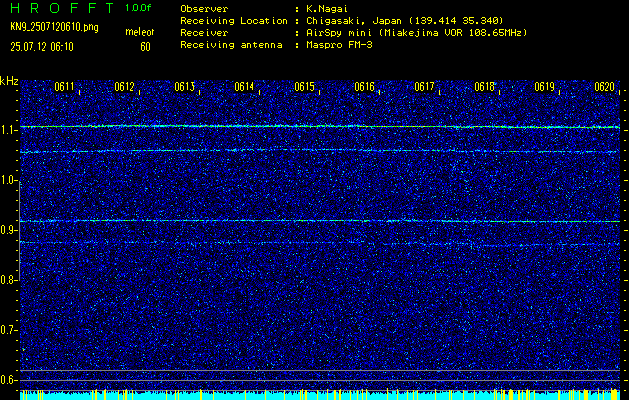This screenshot has height=400, width=629.
Task: Click the Observer name K.Nagai
Action: pyautogui.click(x=326, y=9)
